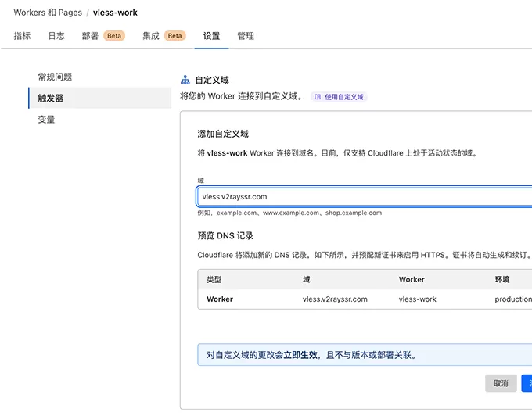Open 常规问题 in the settings sidebar
The height and width of the screenshot is (416, 532).
[x=55, y=77]
